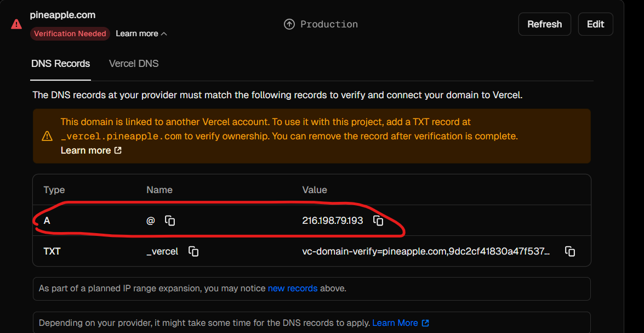Select the pineapple.com domain title

62,15
